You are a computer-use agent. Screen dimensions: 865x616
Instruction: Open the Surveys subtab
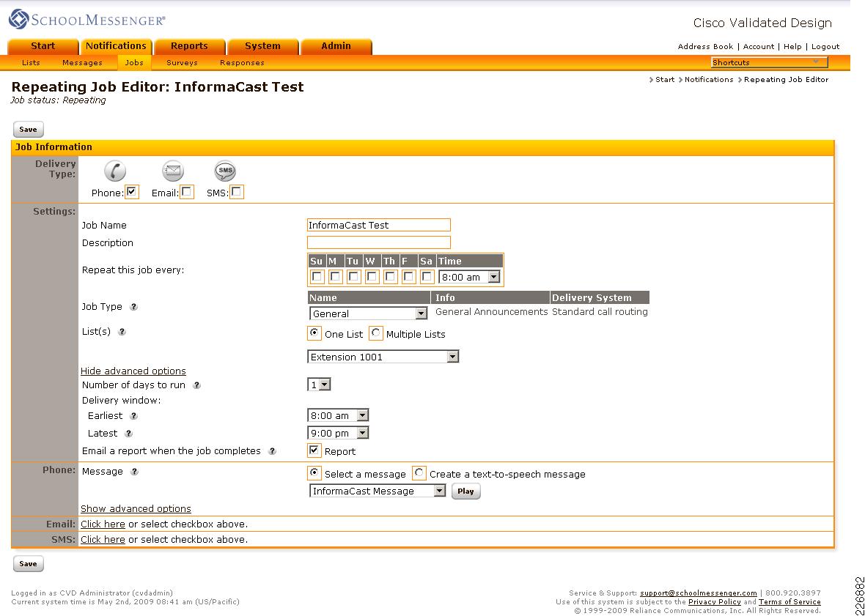click(182, 63)
